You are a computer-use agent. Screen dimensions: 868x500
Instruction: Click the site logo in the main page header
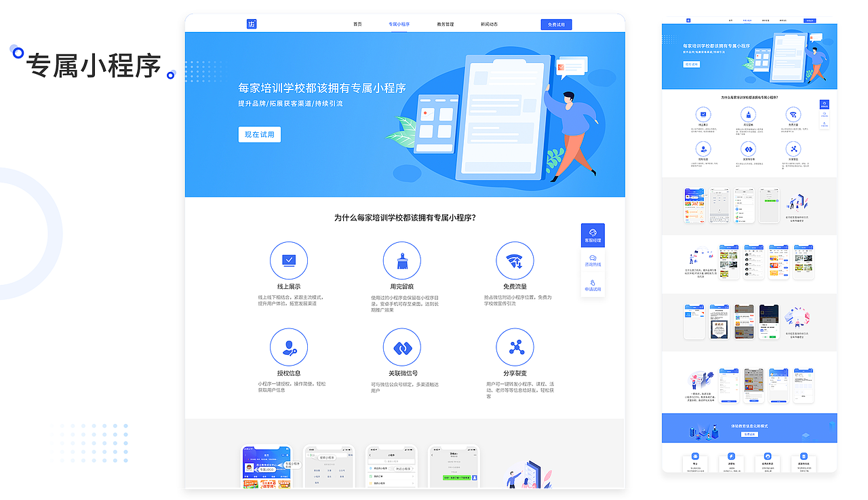[252, 24]
